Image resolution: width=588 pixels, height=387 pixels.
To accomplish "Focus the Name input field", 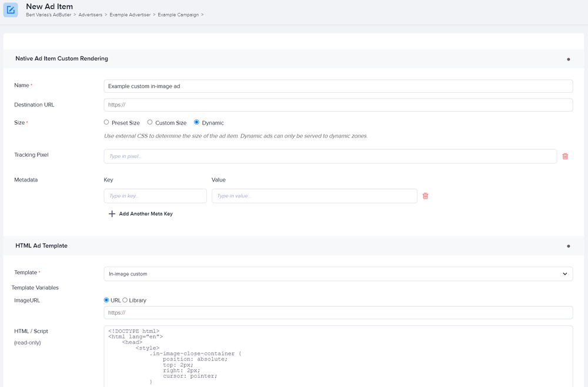I will 338,86.
